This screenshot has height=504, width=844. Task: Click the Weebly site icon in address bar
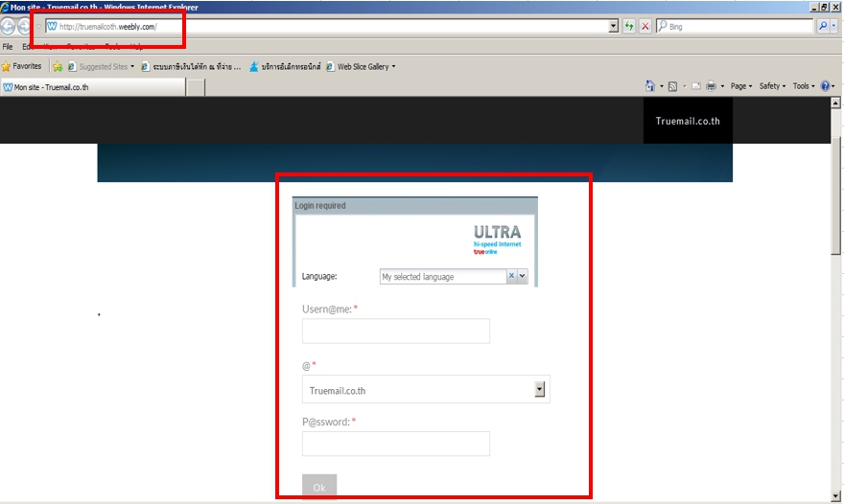click(x=52, y=26)
